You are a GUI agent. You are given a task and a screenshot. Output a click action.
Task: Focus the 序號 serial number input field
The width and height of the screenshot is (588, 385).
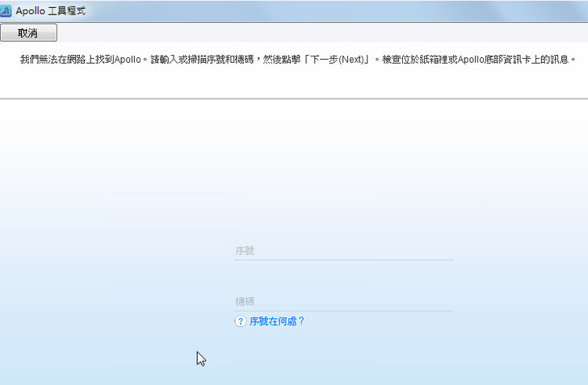click(x=343, y=250)
